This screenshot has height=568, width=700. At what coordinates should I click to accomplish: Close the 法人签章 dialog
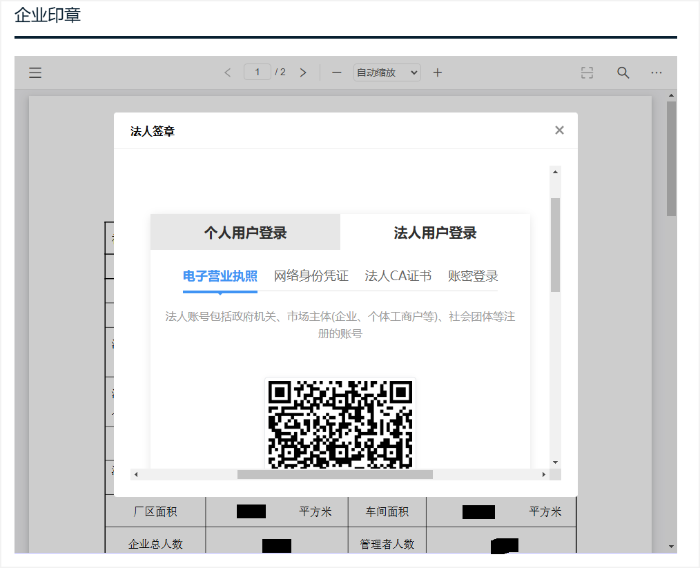[x=559, y=130]
